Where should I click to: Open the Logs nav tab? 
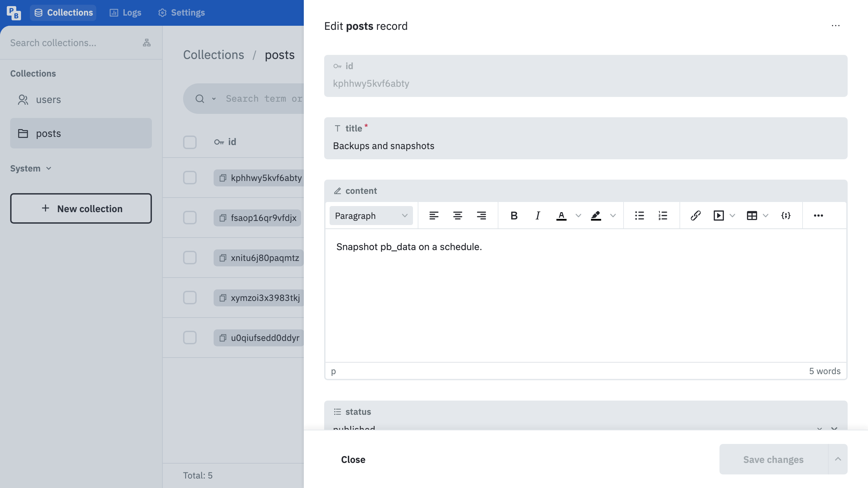[125, 13]
